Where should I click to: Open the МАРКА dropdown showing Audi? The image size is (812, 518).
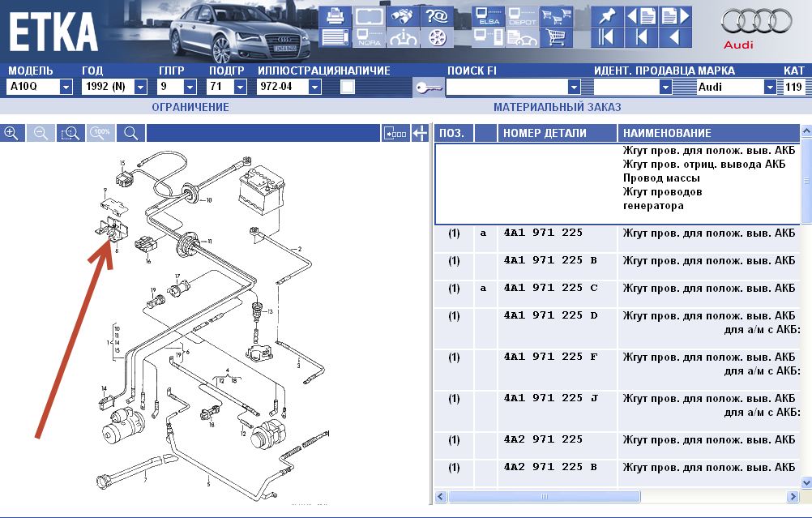770,87
